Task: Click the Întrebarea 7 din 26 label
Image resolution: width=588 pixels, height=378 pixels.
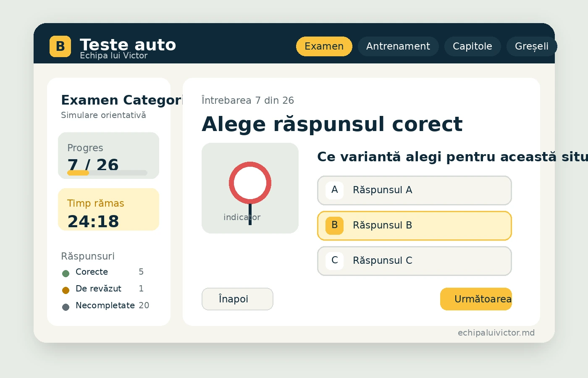Action: click(x=248, y=100)
